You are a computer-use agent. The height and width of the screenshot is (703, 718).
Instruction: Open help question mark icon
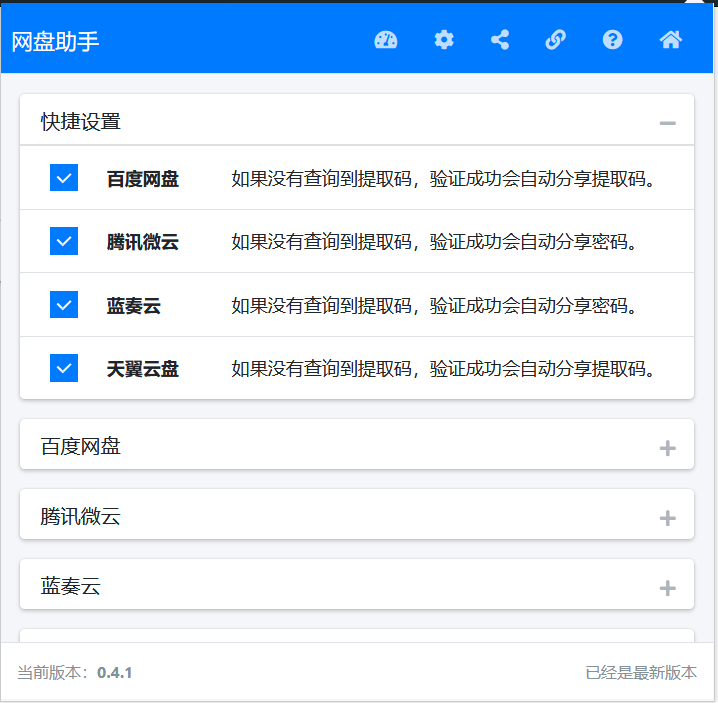[612, 40]
